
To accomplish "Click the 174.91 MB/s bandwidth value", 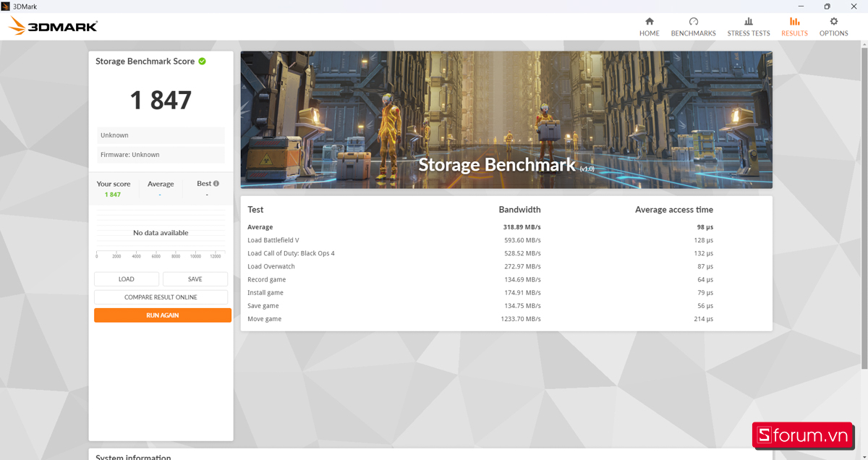I will click(x=522, y=293).
